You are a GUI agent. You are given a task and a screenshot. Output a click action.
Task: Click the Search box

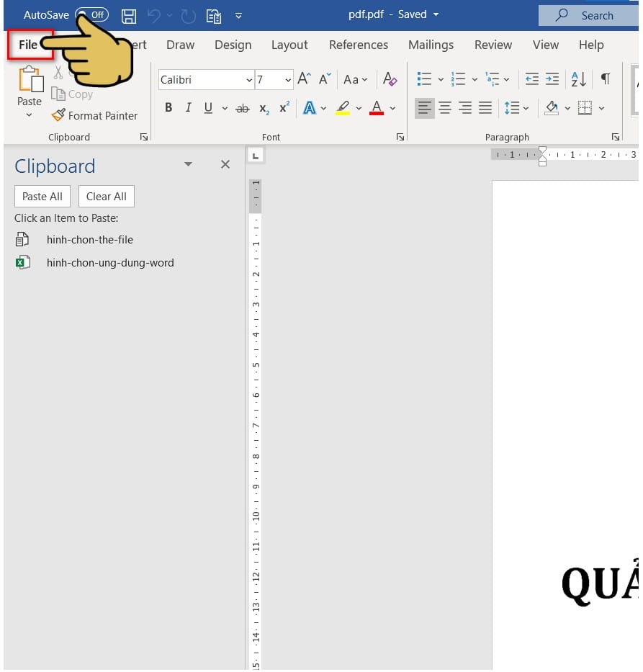tap(588, 15)
